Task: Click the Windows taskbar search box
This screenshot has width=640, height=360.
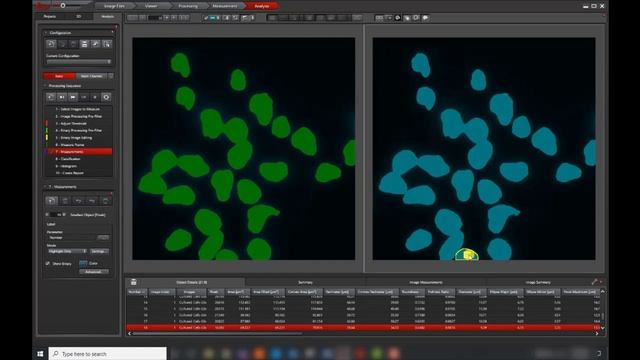Action: point(108,353)
